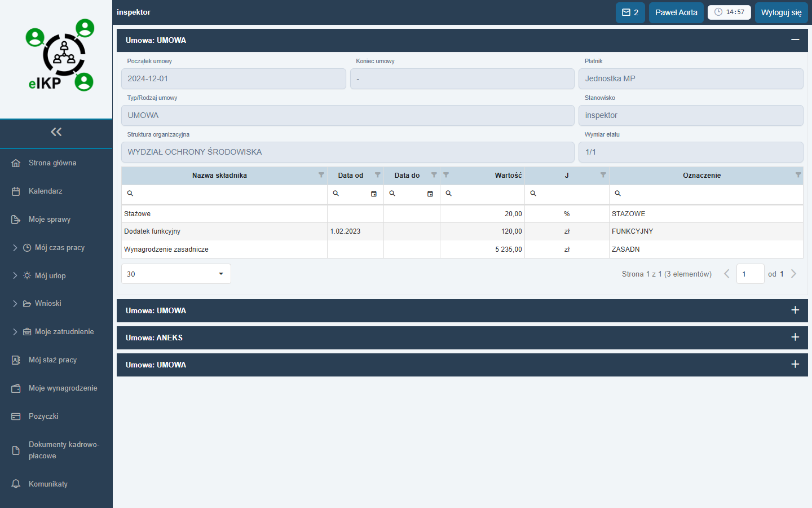Go to next page arrow in pagination
Image resolution: width=812 pixels, height=508 pixels.
[x=794, y=274]
